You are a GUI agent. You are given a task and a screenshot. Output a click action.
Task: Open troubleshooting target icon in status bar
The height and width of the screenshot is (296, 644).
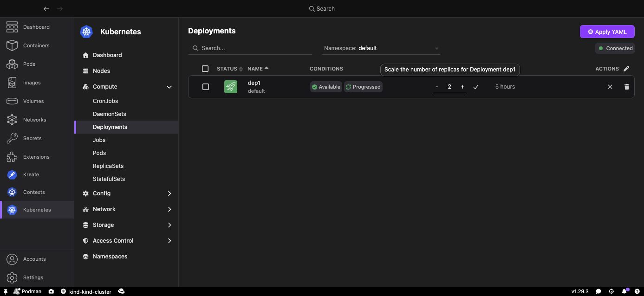click(x=611, y=291)
